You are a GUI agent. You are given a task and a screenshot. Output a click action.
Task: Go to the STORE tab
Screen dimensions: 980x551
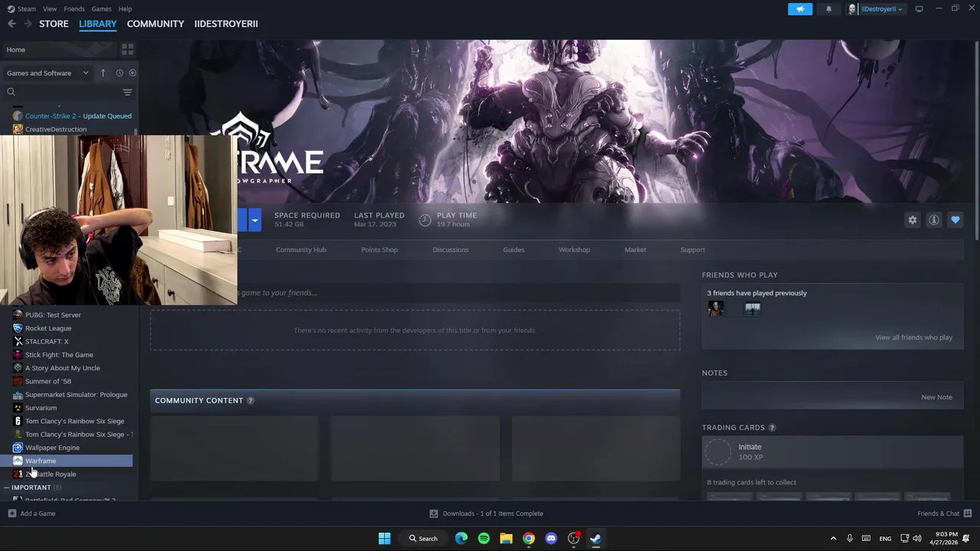pyautogui.click(x=54, y=24)
